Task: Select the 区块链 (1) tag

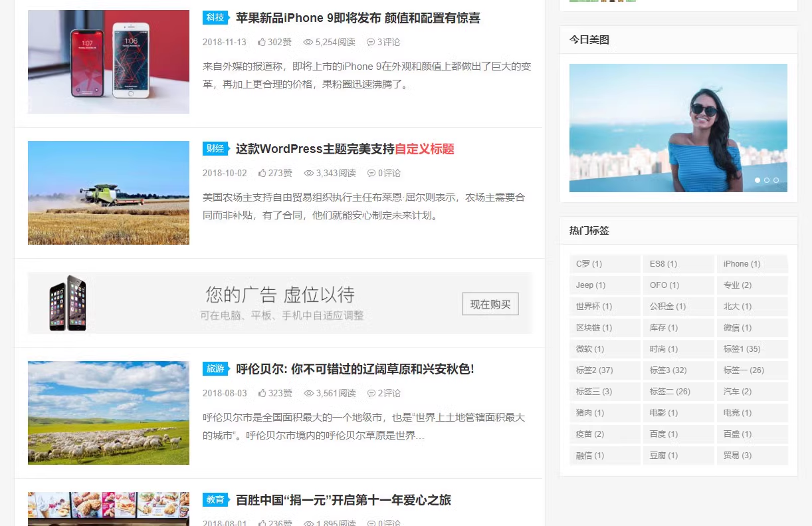Action: tap(605, 328)
